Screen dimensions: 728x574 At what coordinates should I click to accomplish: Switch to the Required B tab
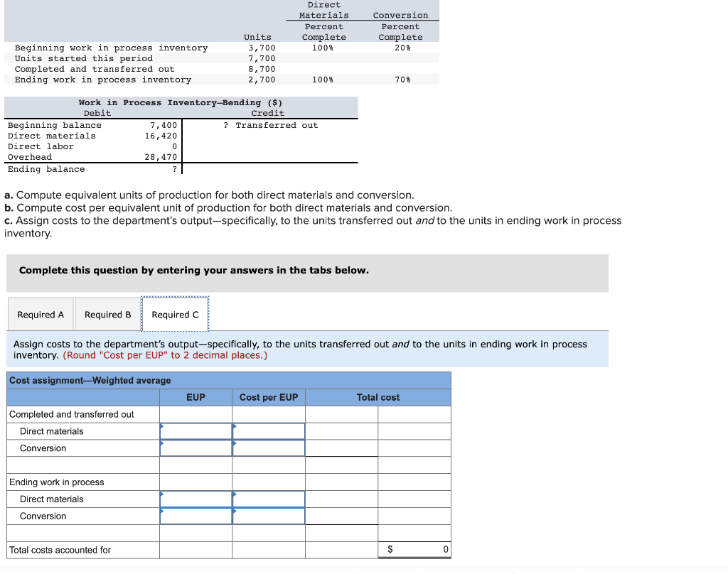coord(107,314)
